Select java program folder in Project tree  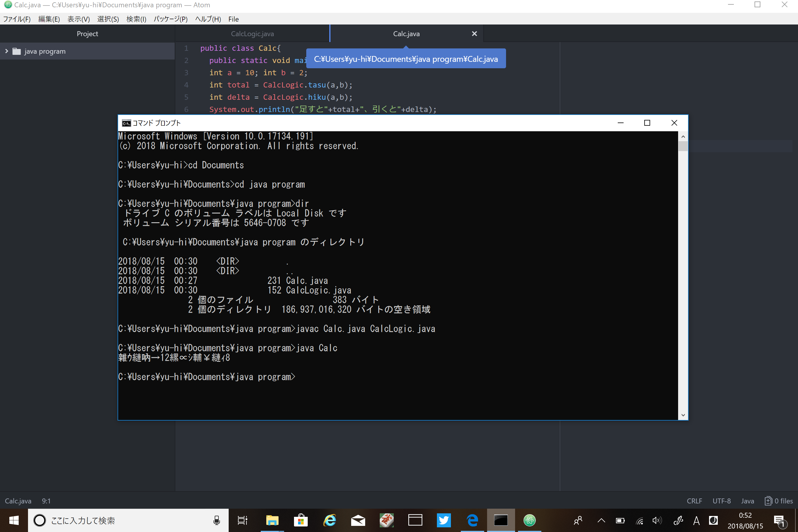tap(87, 51)
